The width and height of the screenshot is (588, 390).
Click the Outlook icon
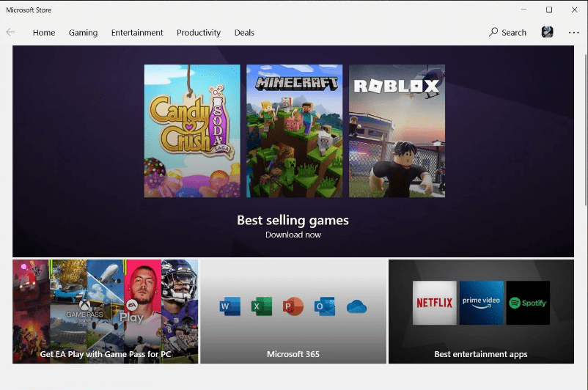tap(324, 306)
